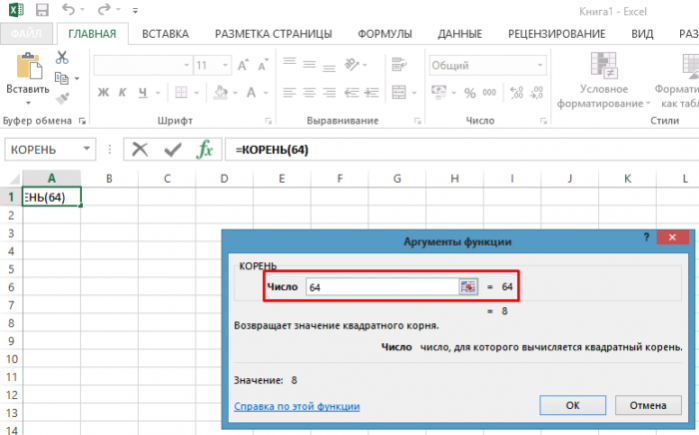
Task: Toggle Align text right
Action: coord(329,92)
